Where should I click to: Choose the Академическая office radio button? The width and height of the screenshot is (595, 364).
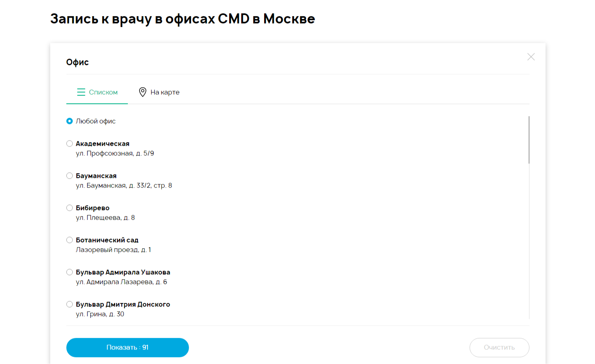point(70,143)
